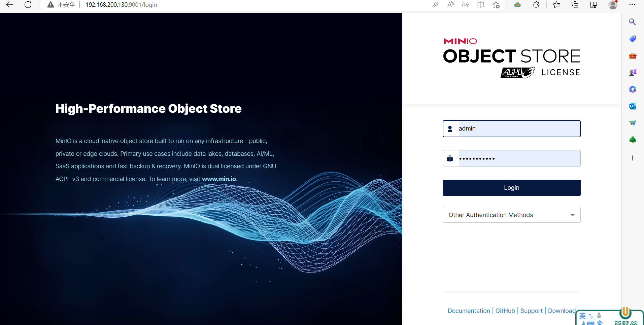
Task: Select the address bar URL 192.168.200.130:9001/login
Action: click(x=121, y=5)
